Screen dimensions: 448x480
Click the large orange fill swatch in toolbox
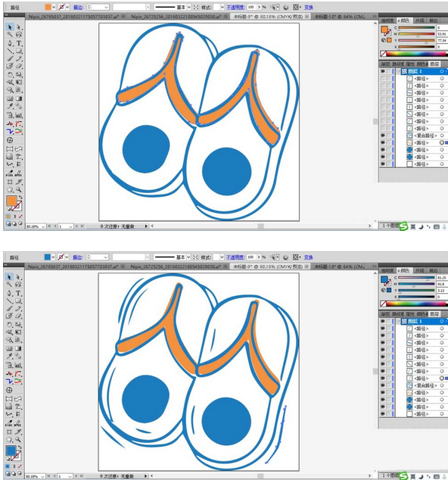pos(11,201)
